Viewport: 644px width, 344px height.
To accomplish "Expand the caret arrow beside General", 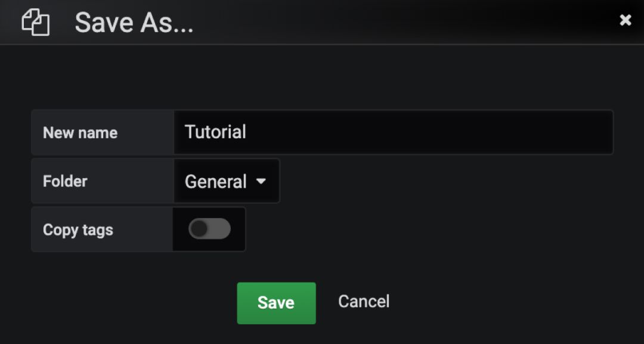I will click(x=261, y=181).
